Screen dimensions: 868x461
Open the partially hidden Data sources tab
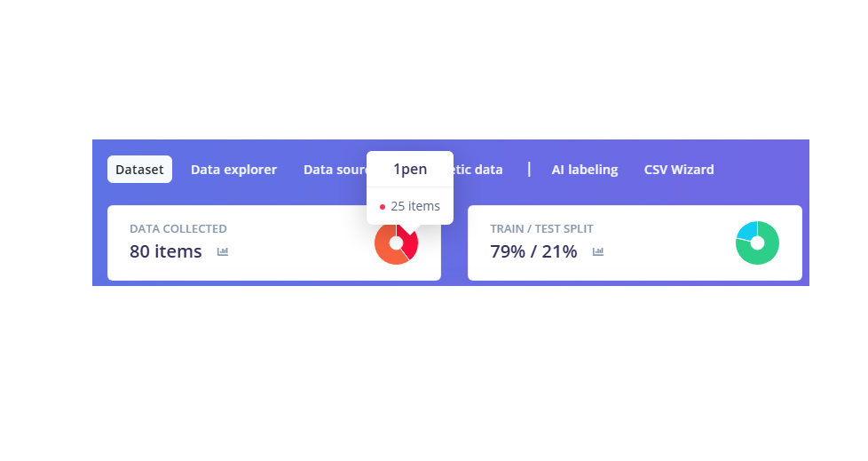point(335,170)
